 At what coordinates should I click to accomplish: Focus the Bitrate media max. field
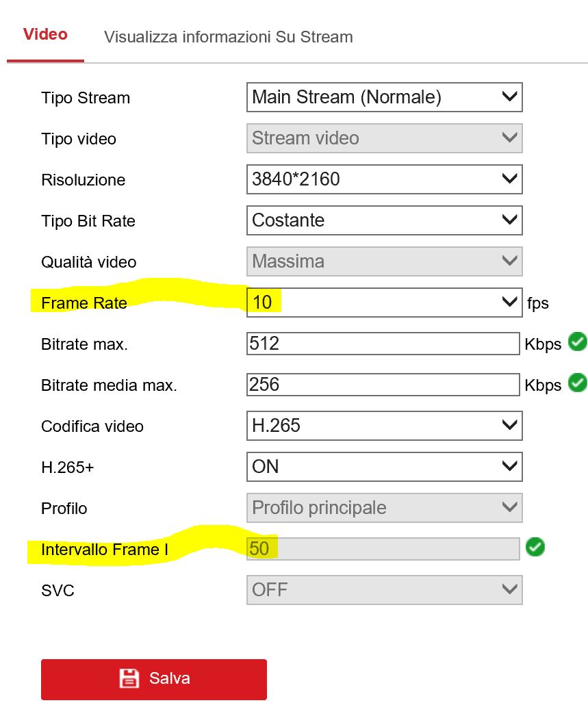[383, 384]
